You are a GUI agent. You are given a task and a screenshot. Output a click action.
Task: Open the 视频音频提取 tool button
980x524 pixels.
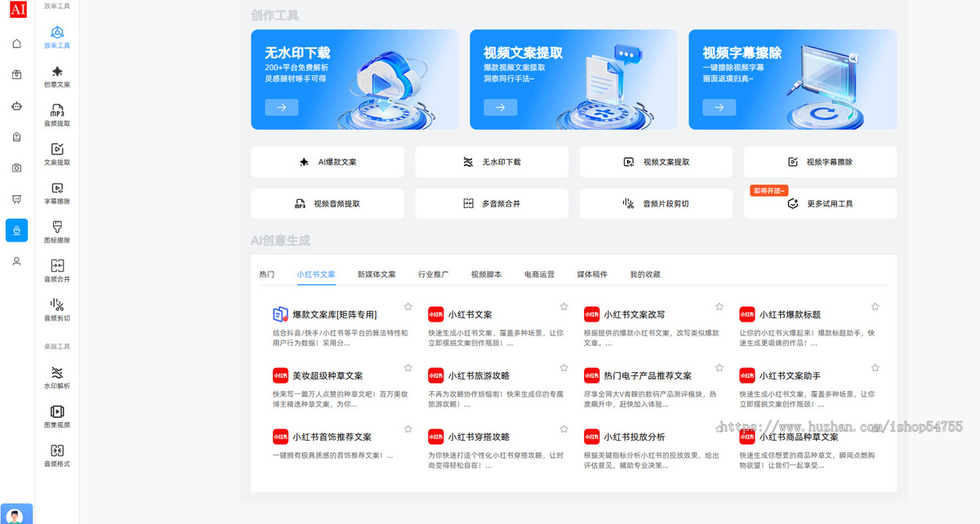(327, 203)
